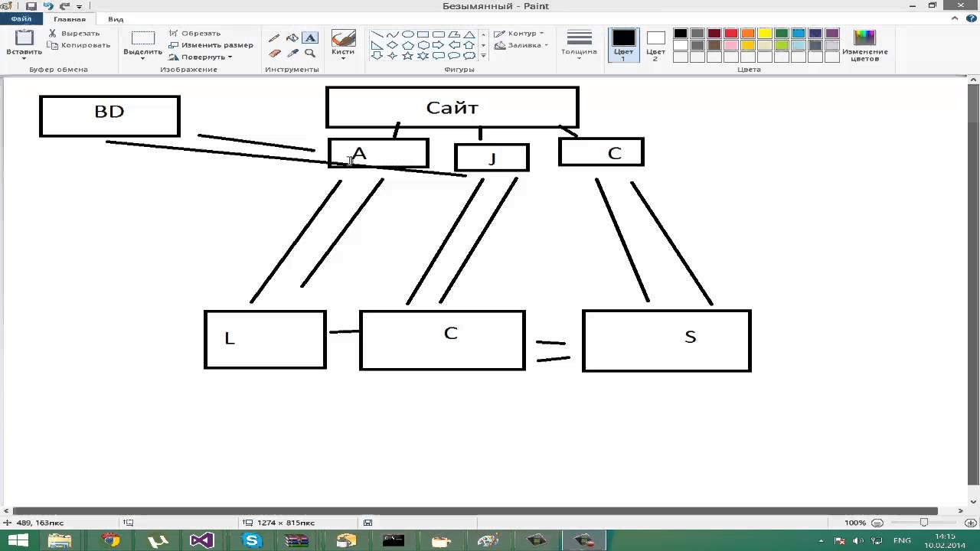980x551 pixels.
Task: Select the Triangle shape
Action: pos(469,34)
